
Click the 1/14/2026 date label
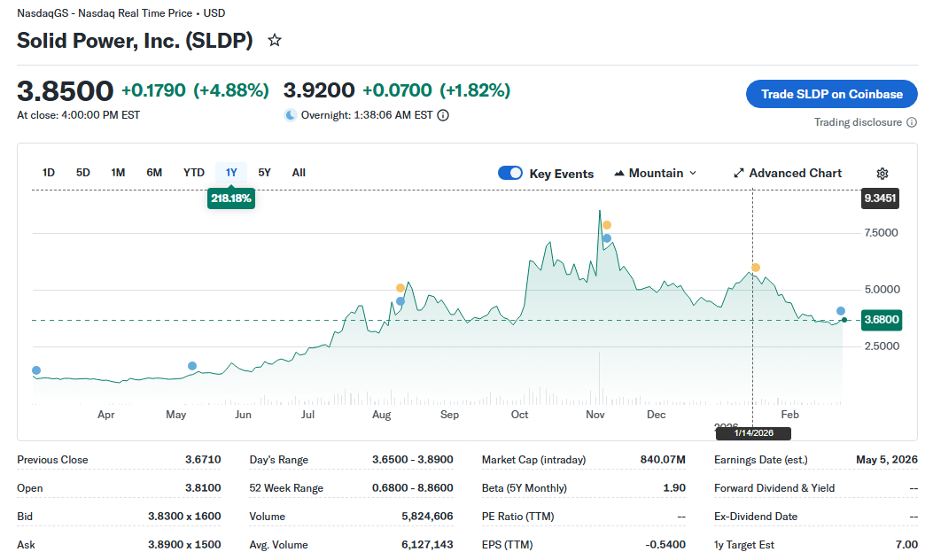(753, 432)
